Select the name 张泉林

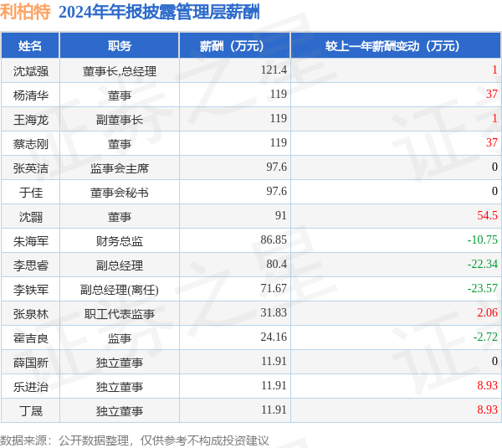[x=31, y=314]
